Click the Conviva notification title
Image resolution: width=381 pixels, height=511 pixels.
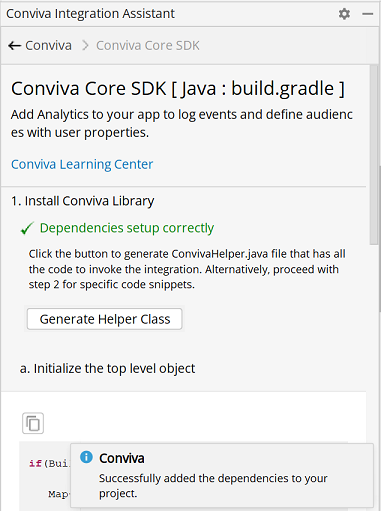coord(122,458)
